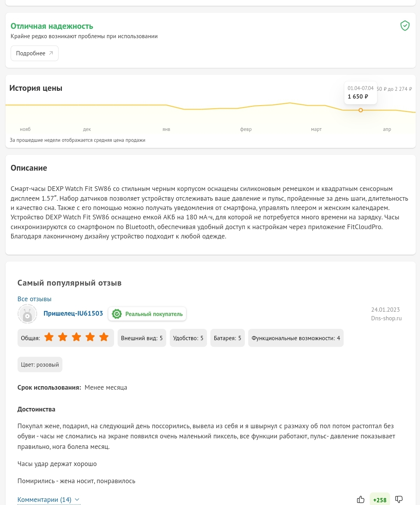Click the Батарея: 5 rating chip
420x505 pixels.
(227, 338)
